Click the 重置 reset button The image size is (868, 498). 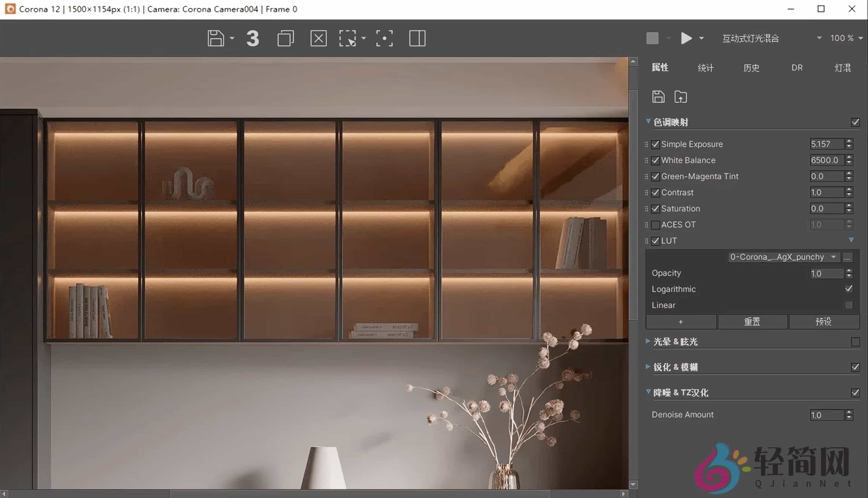pos(752,322)
